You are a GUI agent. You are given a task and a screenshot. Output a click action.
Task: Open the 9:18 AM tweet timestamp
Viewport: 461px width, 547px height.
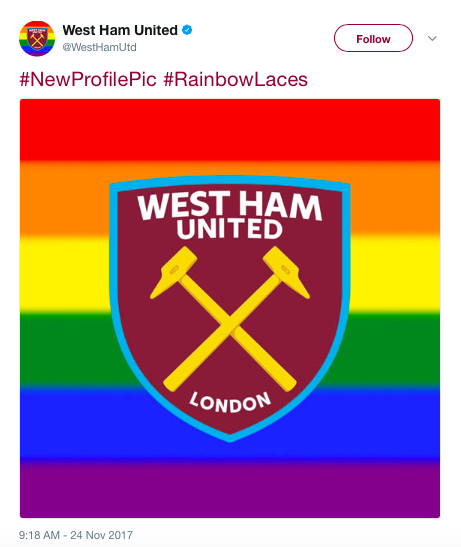[39, 535]
